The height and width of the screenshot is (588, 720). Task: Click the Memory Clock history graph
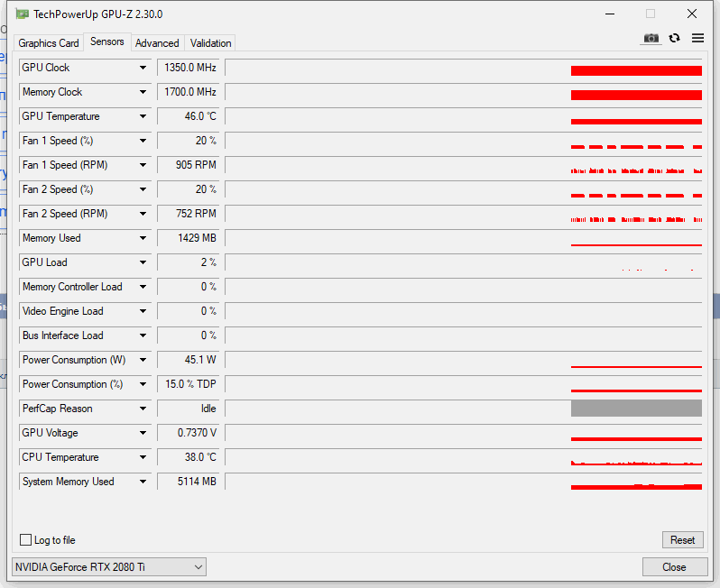coord(464,92)
